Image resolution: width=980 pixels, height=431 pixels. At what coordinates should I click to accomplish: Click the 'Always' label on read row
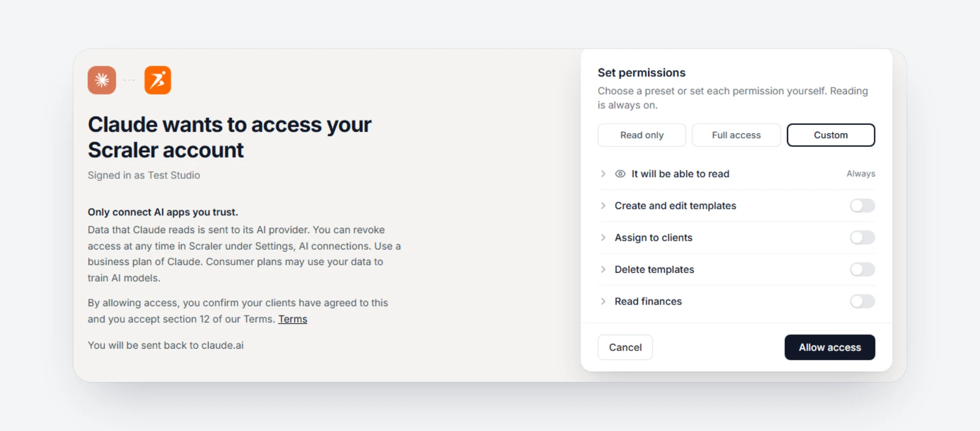point(861,174)
